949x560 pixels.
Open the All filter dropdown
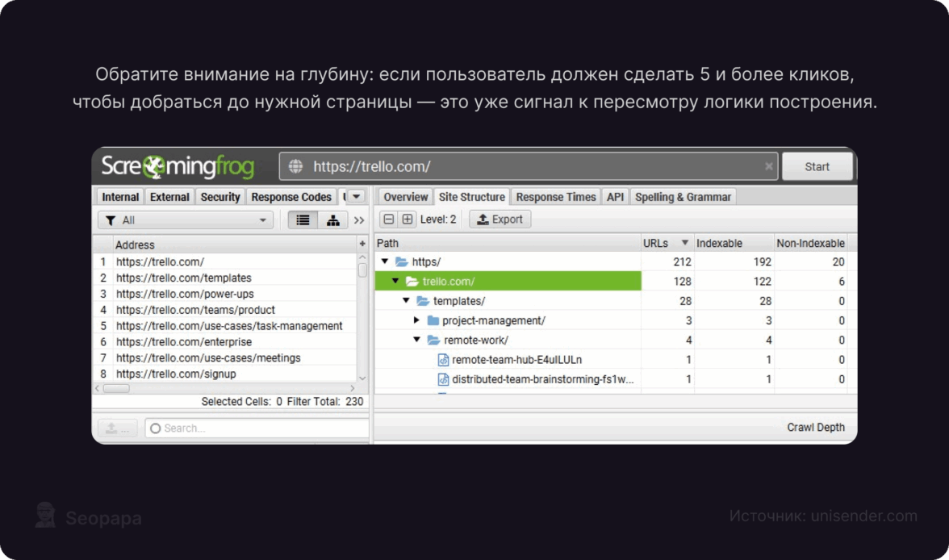click(186, 220)
